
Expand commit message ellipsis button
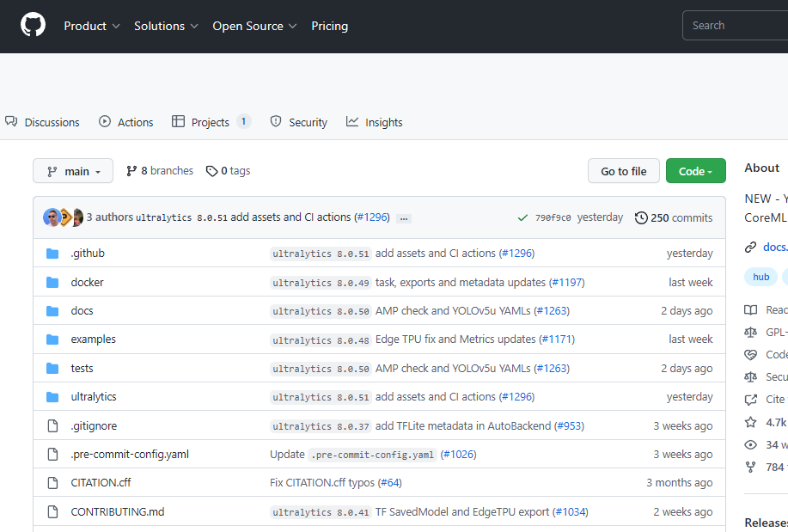[404, 218]
